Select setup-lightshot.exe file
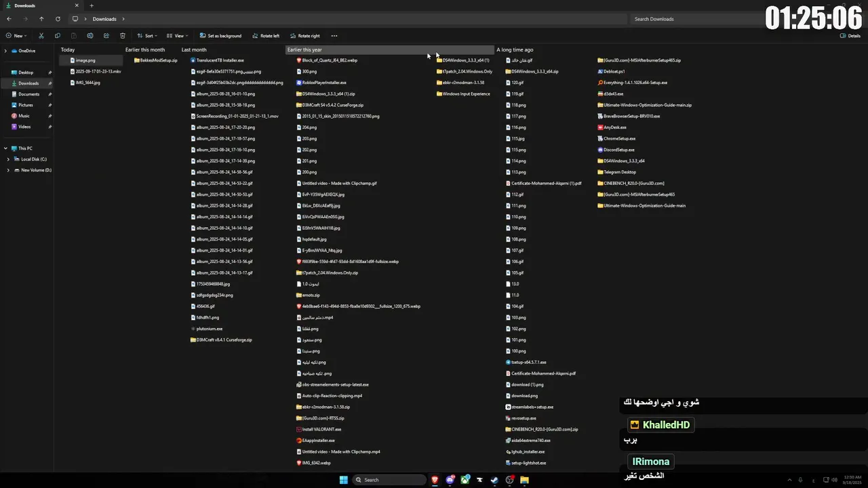Screen dimensions: 868x488 click(x=526, y=463)
